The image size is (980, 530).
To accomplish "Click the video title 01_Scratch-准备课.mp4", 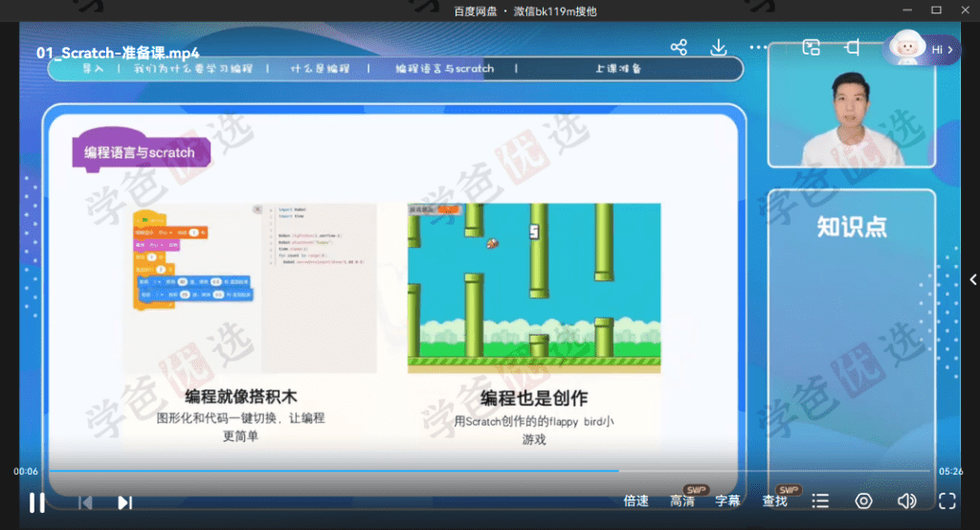I will click(x=118, y=53).
